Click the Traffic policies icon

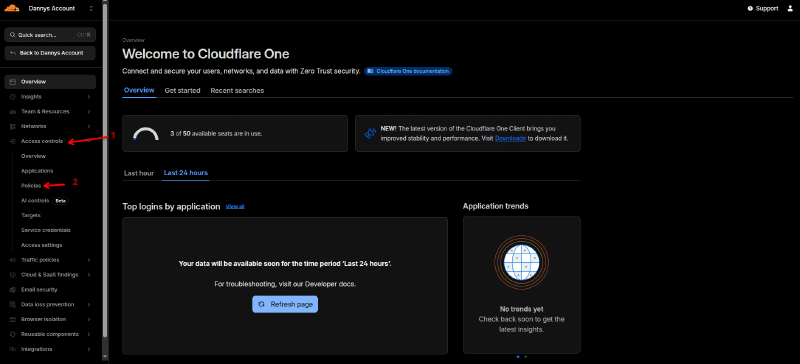(13, 260)
